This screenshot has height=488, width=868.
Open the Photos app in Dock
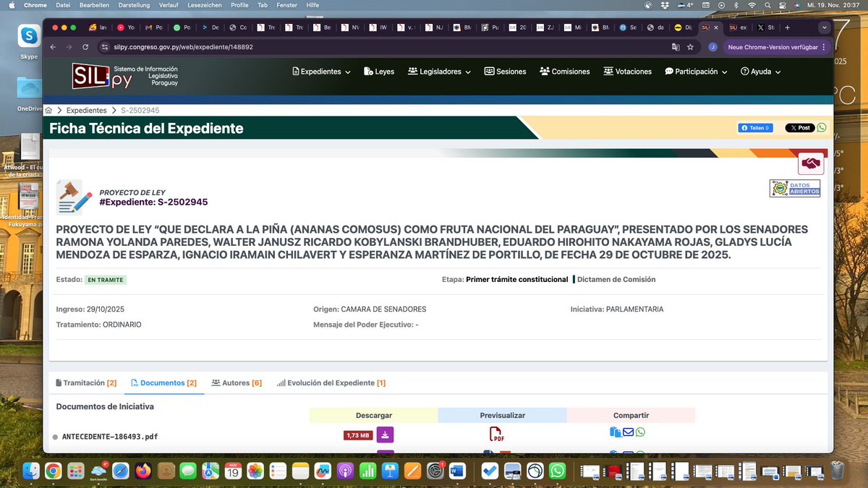255,471
